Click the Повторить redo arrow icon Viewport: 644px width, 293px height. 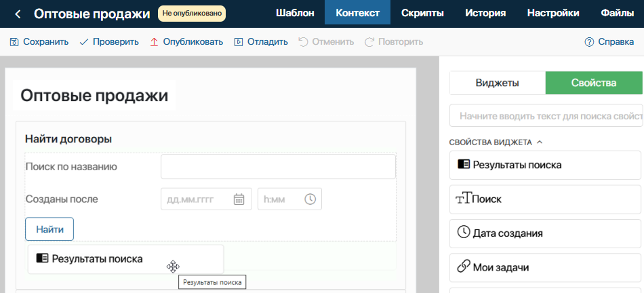pos(369,42)
